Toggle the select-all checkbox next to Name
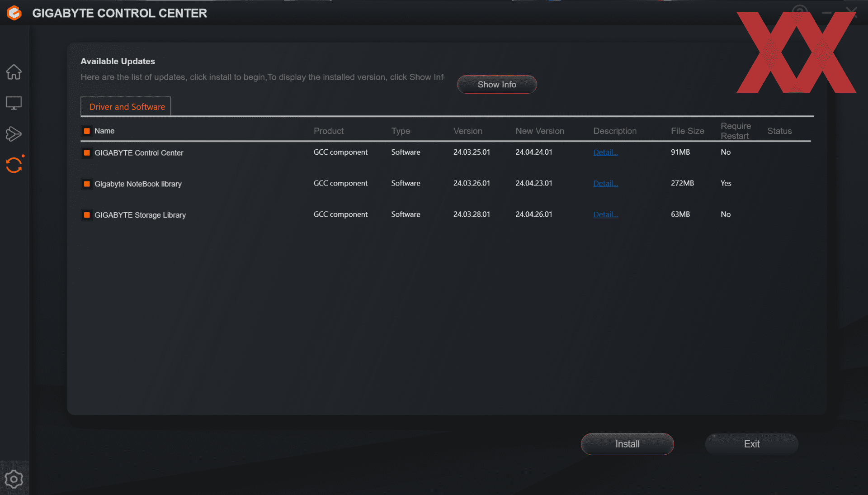868x495 pixels. [x=87, y=131]
